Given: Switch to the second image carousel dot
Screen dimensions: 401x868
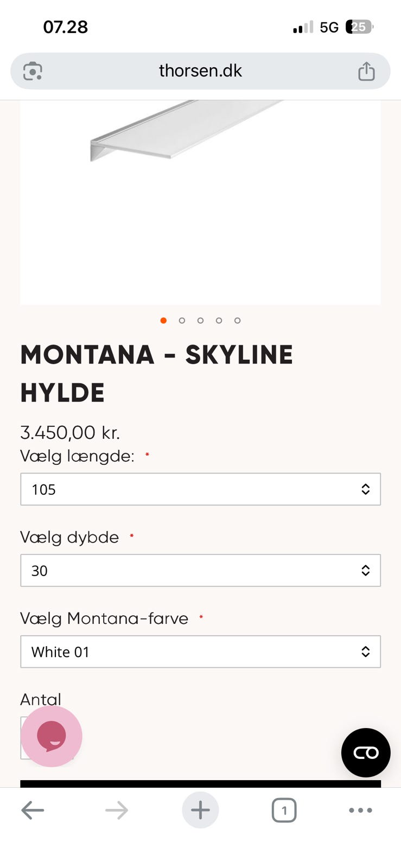Looking at the screenshot, I should coord(182,321).
